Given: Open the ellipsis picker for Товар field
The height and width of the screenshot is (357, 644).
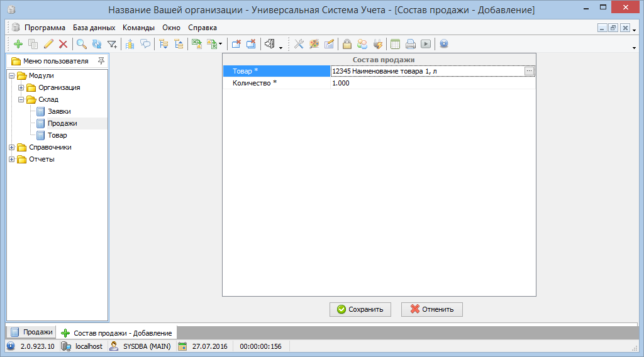Looking at the screenshot, I should [530, 72].
